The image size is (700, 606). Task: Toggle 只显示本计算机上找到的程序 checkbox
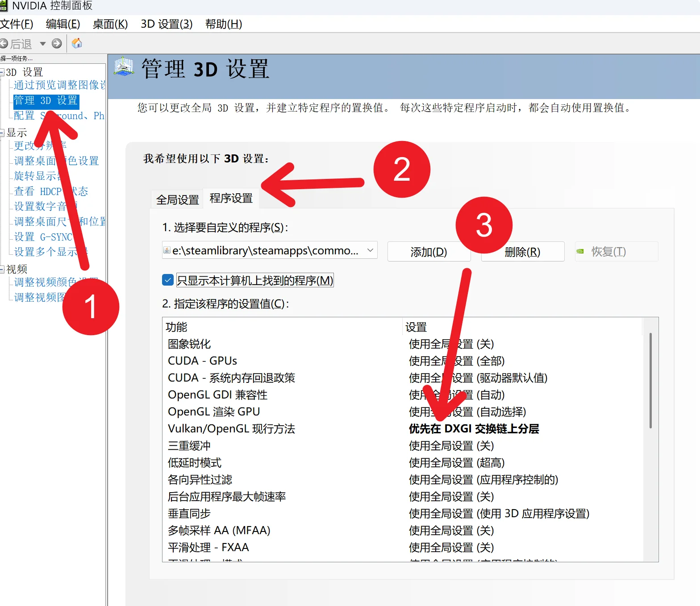tap(168, 280)
